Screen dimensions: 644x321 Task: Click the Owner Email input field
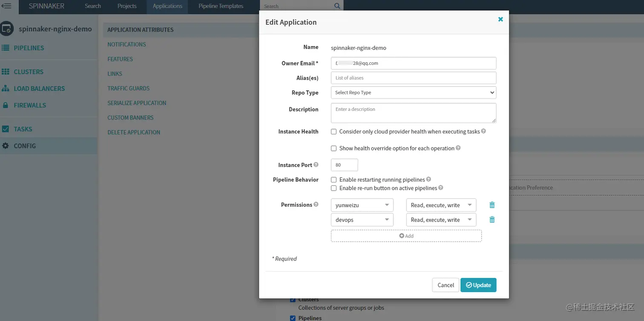click(x=414, y=63)
